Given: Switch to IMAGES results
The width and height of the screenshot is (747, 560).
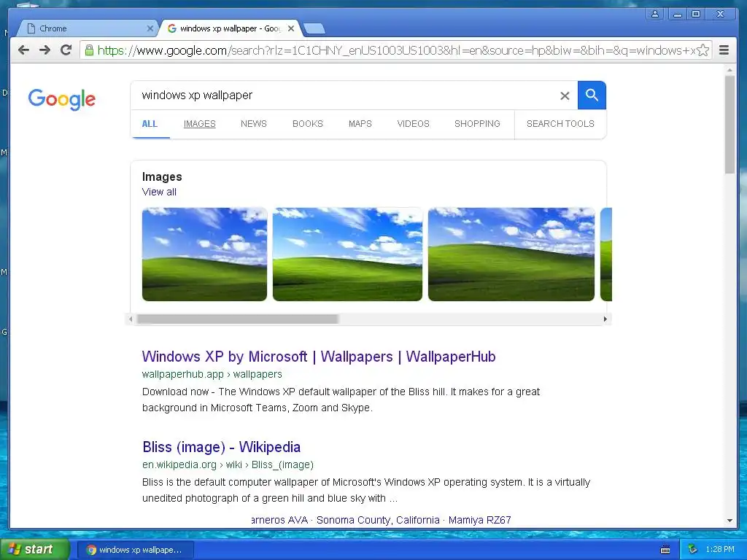Looking at the screenshot, I should point(200,124).
